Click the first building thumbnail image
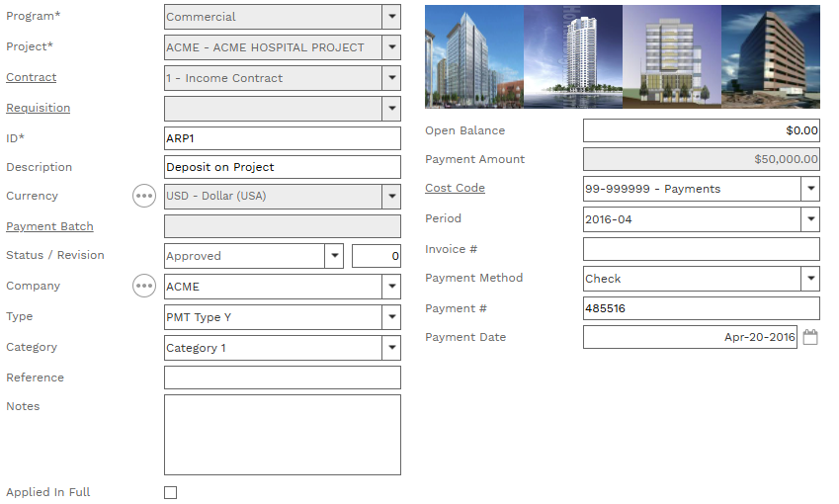This screenshot has height=504, width=839. pyautogui.click(x=473, y=56)
